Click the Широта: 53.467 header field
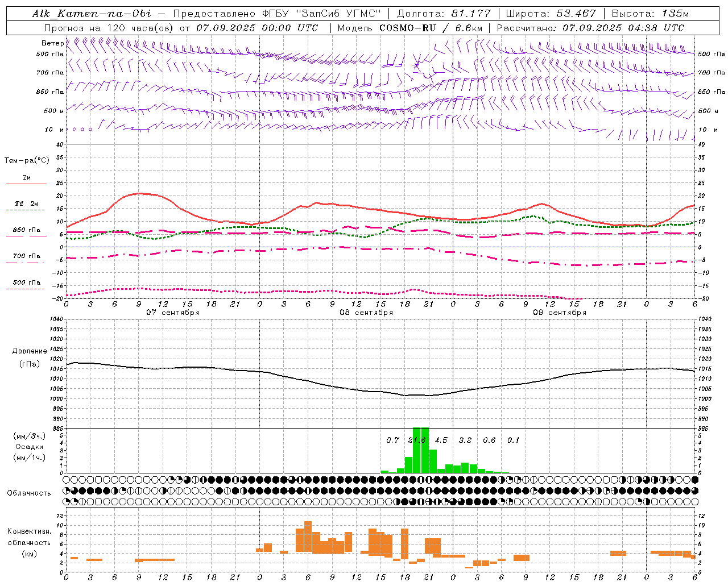Viewport: 728px width, 582px height. click(551, 14)
